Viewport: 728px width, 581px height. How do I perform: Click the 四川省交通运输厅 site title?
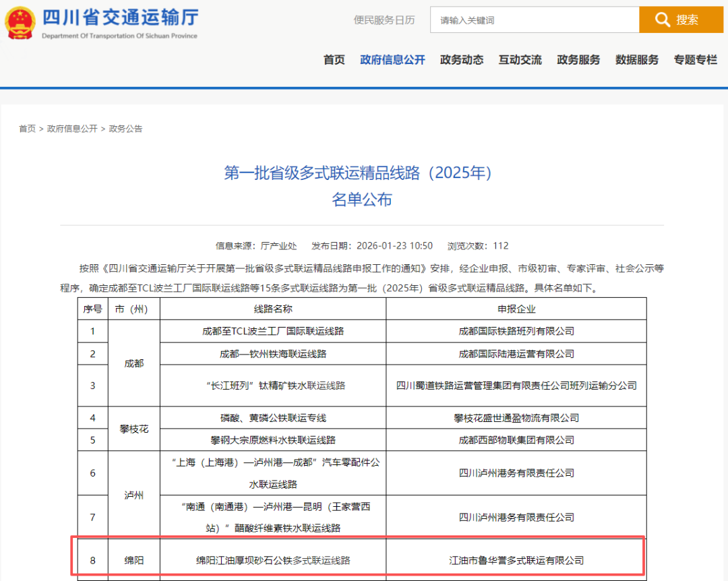click(x=120, y=18)
